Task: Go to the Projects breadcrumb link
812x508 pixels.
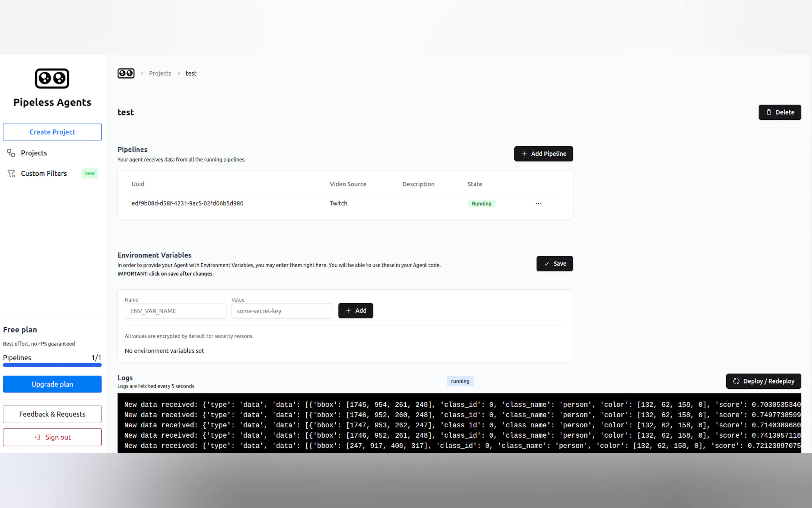Action: click(160, 73)
